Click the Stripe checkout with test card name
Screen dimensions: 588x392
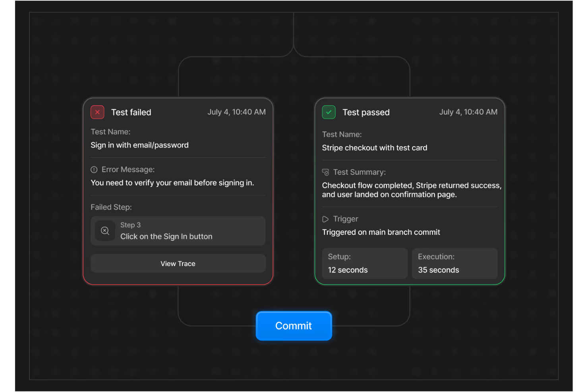pyautogui.click(x=375, y=147)
